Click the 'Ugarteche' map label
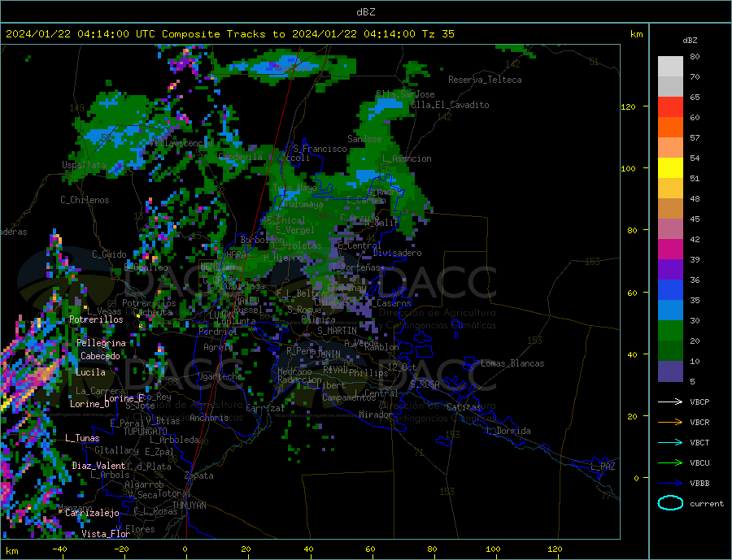 (220, 376)
